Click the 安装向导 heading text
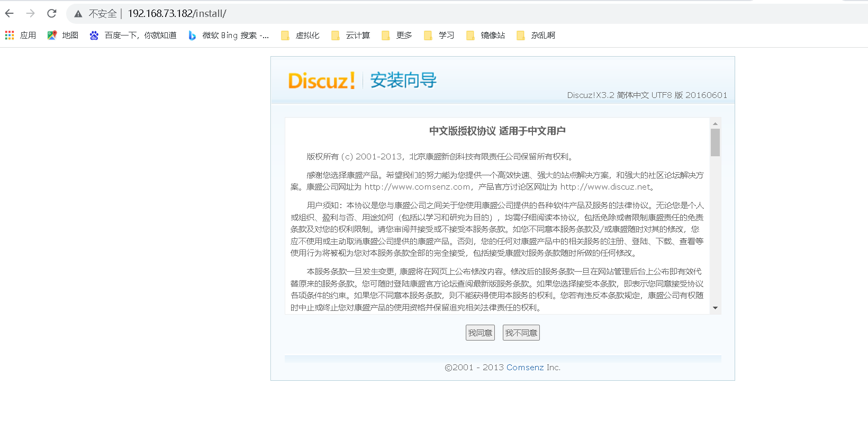The width and height of the screenshot is (868, 429). point(403,81)
